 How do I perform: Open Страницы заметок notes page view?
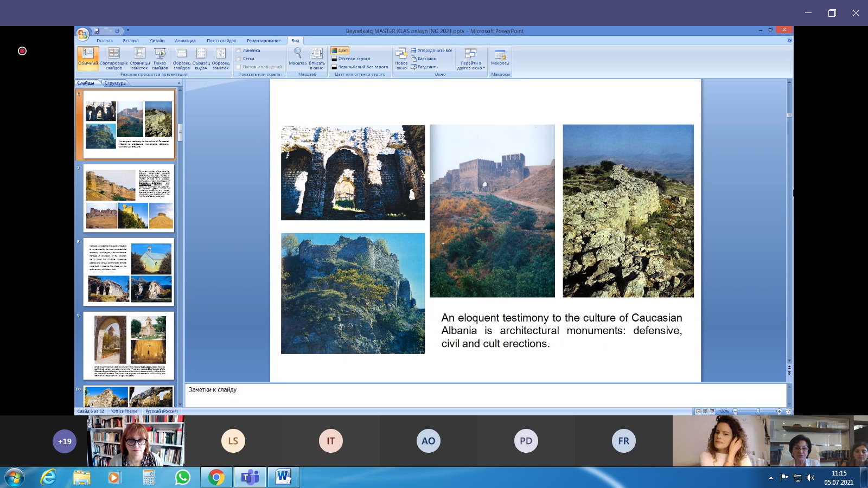[x=139, y=59]
